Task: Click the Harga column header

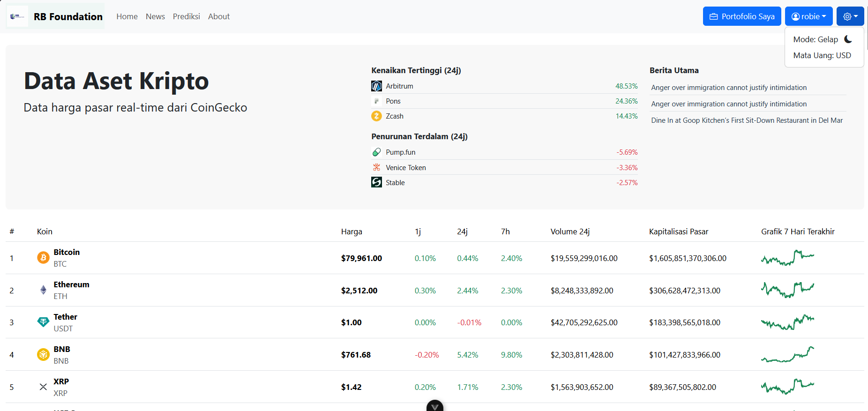Action: (352, 232)
